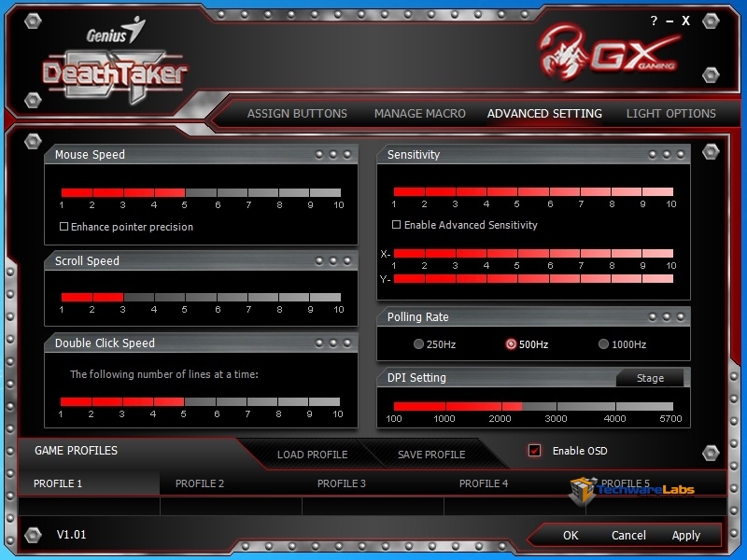Click the Polling Rate panel title
747x560 pixels.
tap(417, 316)
